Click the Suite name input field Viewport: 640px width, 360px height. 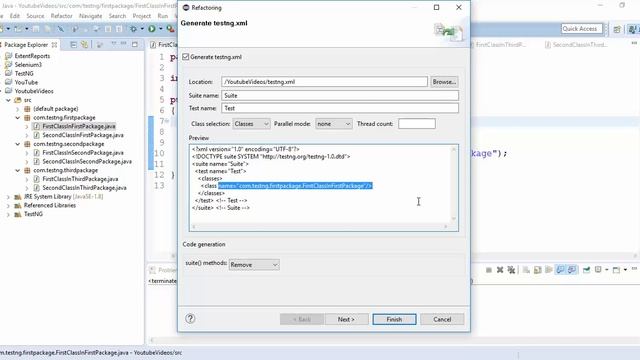tap(340, 96)
